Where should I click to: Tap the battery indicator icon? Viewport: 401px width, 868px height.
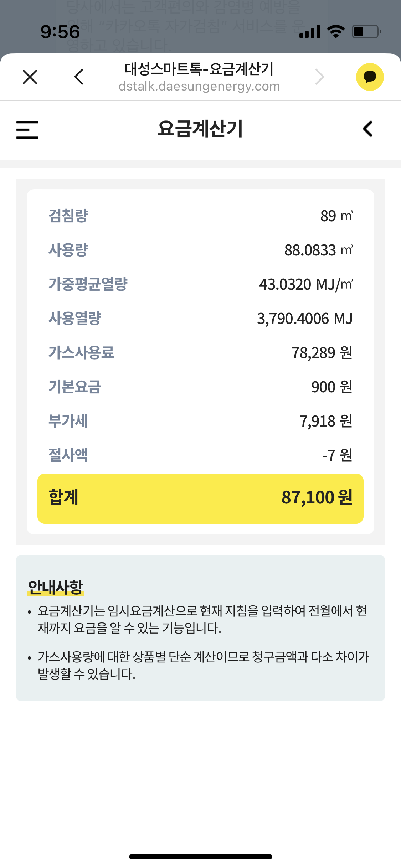coord(366,32)
